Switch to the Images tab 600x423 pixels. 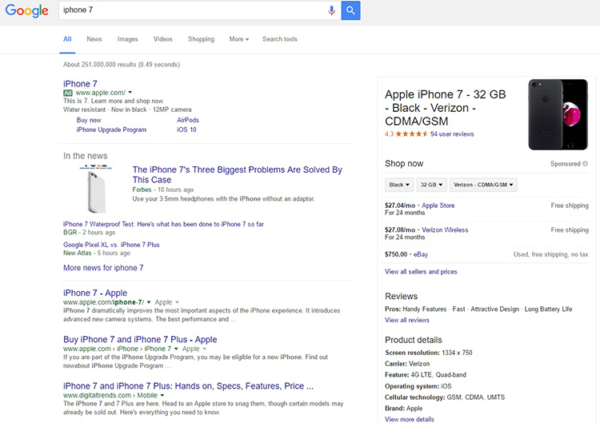(127, 39)
